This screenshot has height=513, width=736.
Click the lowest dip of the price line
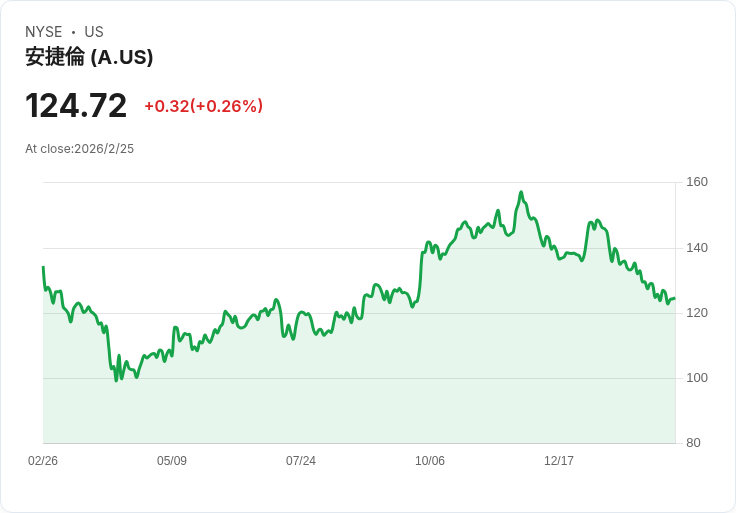pyautogui.click(x=116, y=380)
